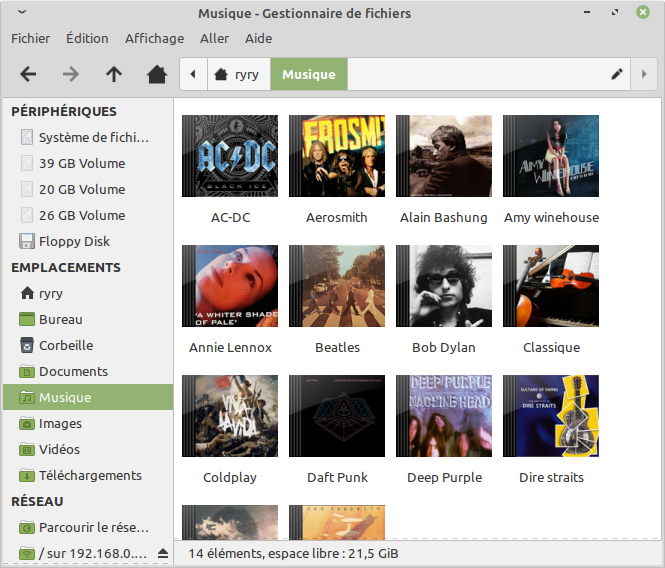
Task: Open the Fichier menu
Action: tap(30, 38)
